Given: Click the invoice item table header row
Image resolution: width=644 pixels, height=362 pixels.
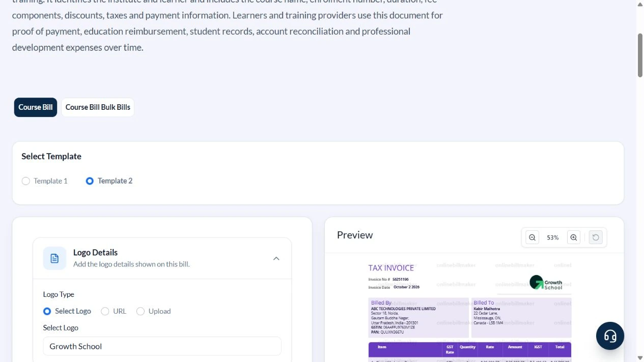Looking at the screenshot, I should tap(470, 349).
